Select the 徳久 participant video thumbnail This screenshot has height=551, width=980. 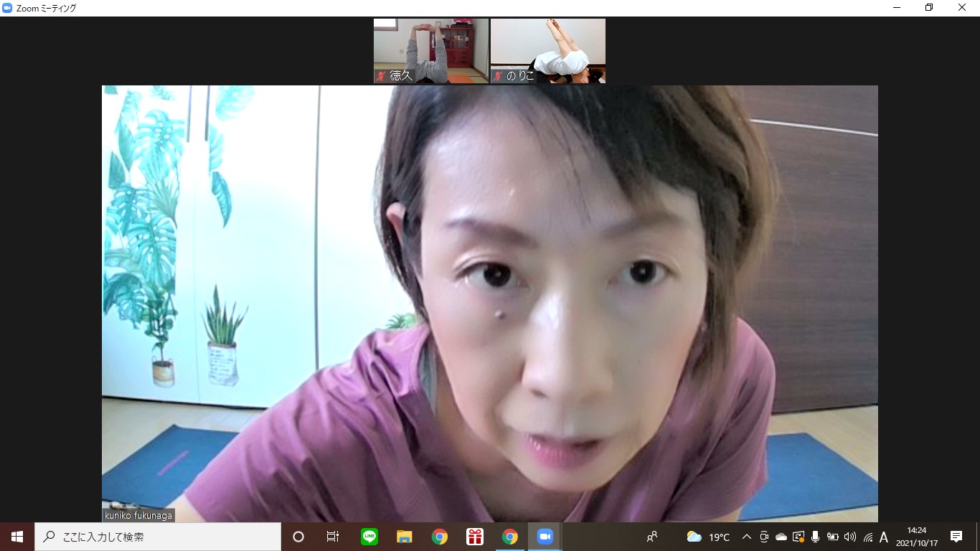tap(430, 51)
